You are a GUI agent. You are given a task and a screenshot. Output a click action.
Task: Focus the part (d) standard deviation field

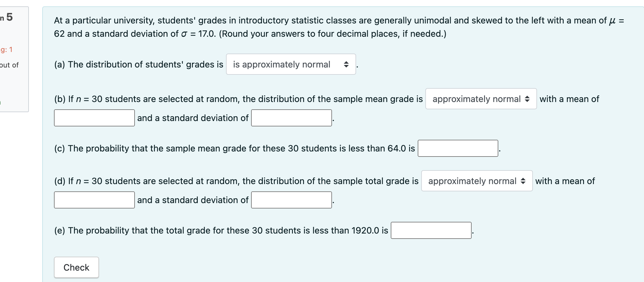pos(291,200)
